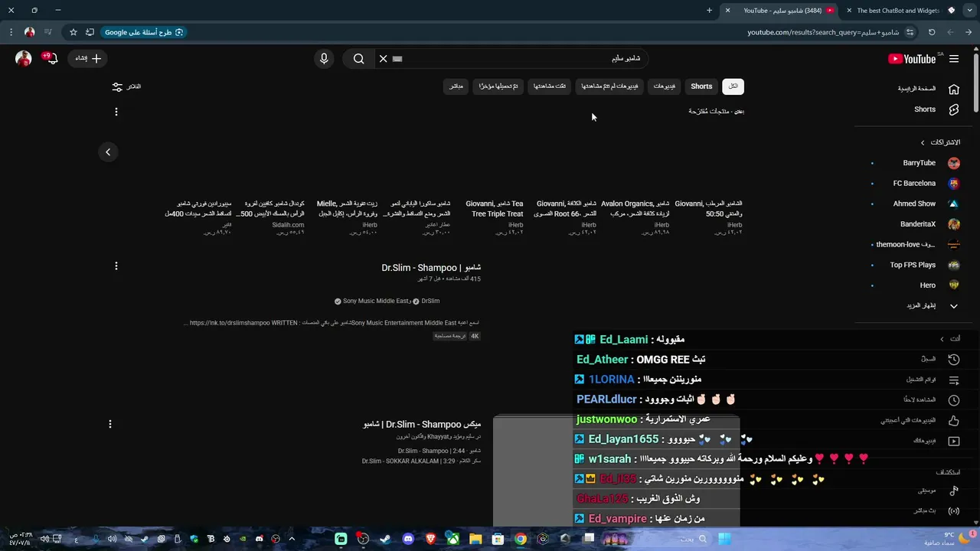The height and width of the screenshot is (551, 980).
Task: Search by voice with the microphone icon
Action: click(324, 59)
